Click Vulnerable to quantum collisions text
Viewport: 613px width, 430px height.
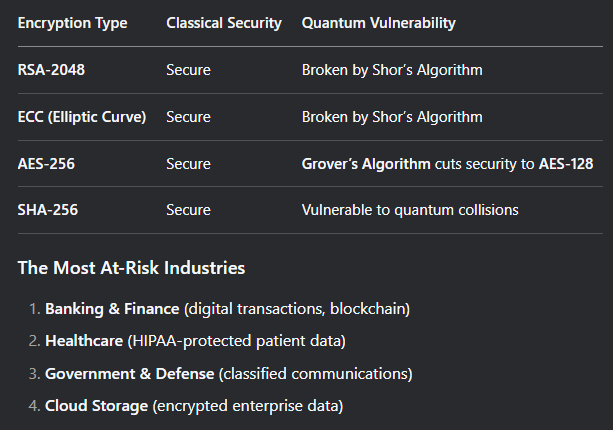(410, 210)
